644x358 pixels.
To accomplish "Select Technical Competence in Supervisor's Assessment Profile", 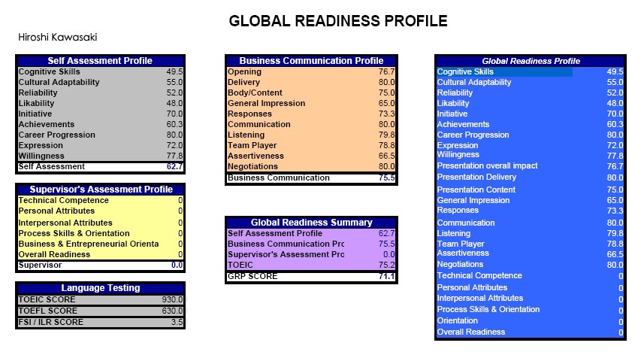I will (64, 200).
